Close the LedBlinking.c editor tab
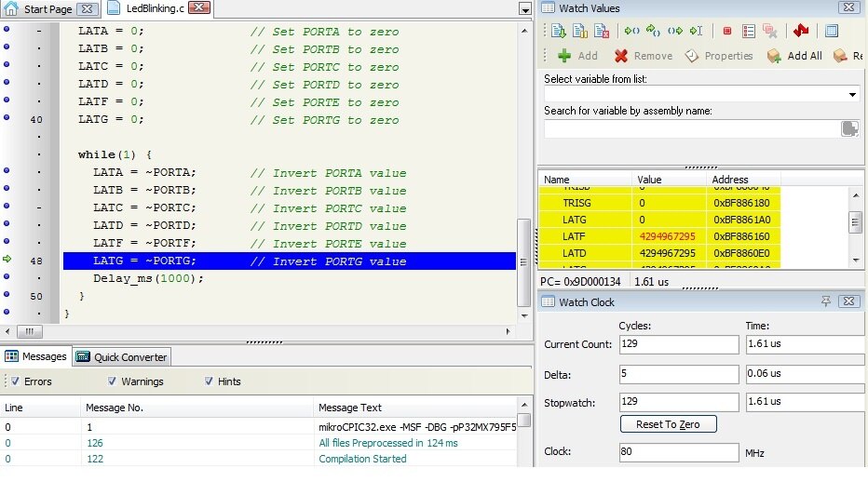868x495 pixels. tap(198, 8)
